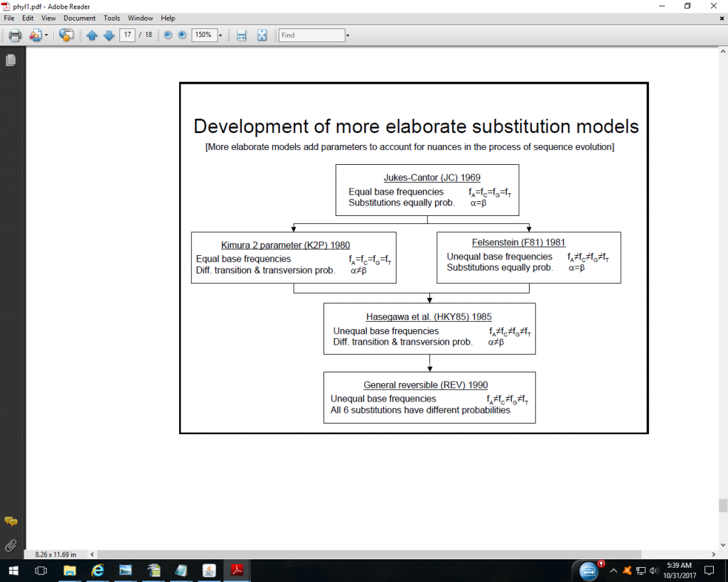Open the Attachments paperclip panel
The height and width of the screenshot is (582, 728).
point(11,545)
